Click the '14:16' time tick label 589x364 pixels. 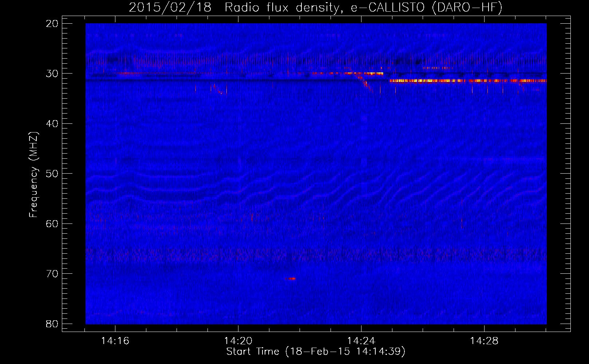pyautogui.click(x=115, y=341)
